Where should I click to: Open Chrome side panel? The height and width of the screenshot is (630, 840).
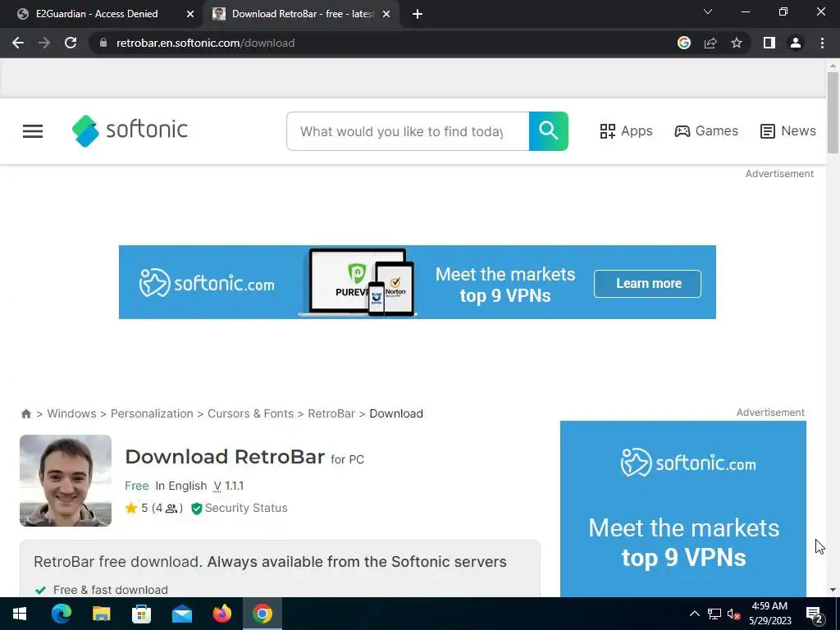pos(769,43)
